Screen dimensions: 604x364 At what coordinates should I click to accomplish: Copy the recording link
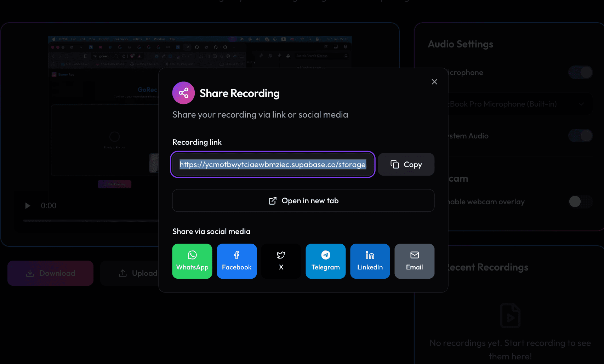pos(406,164)
